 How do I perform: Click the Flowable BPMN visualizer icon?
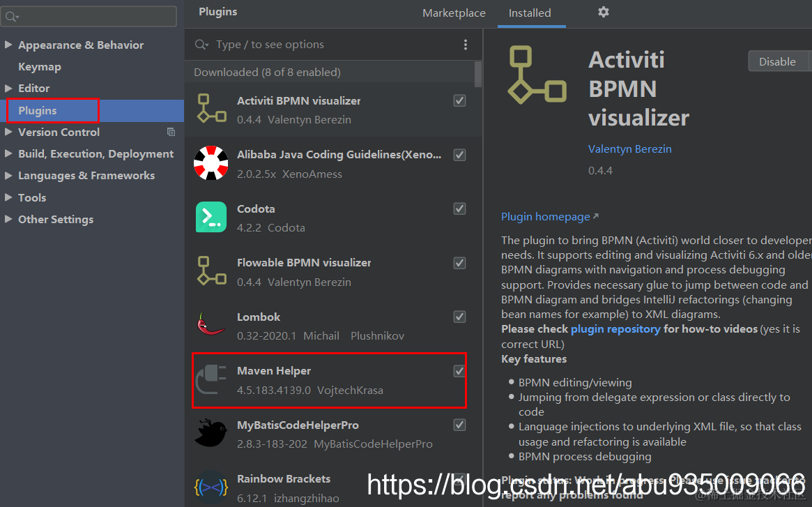click(x=211, y=271)
